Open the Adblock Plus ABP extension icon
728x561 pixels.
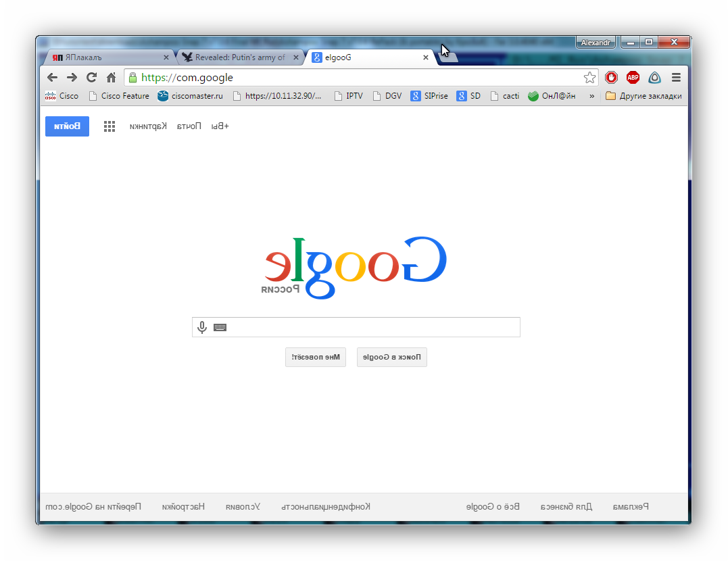(633, 78)
